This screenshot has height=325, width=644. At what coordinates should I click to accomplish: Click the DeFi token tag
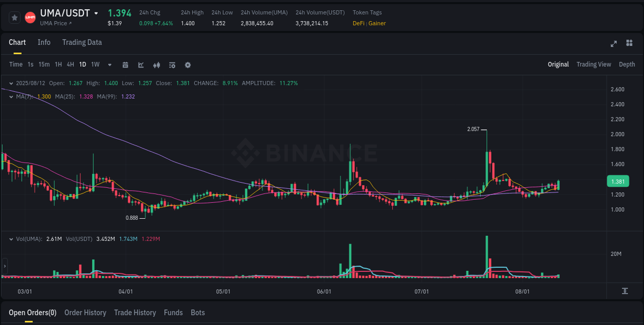tap(359, 23)
